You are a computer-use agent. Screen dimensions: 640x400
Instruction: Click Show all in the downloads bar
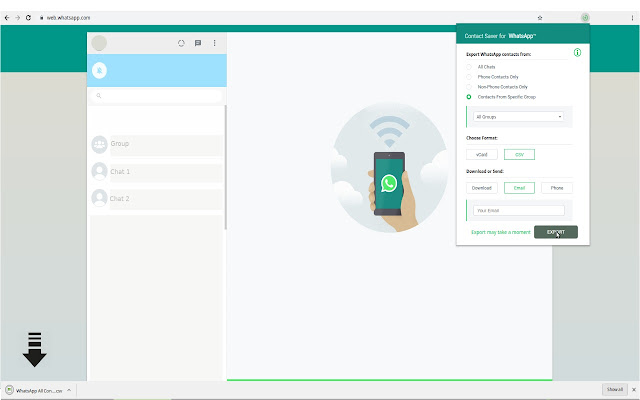point(615,389)
